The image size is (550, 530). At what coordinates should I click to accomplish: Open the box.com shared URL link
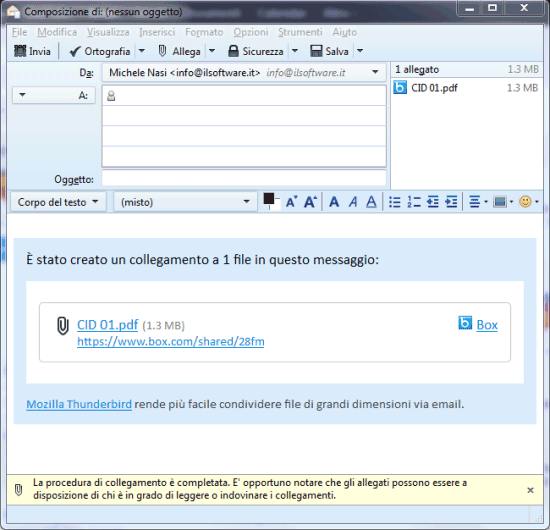[x=171, y=341]
